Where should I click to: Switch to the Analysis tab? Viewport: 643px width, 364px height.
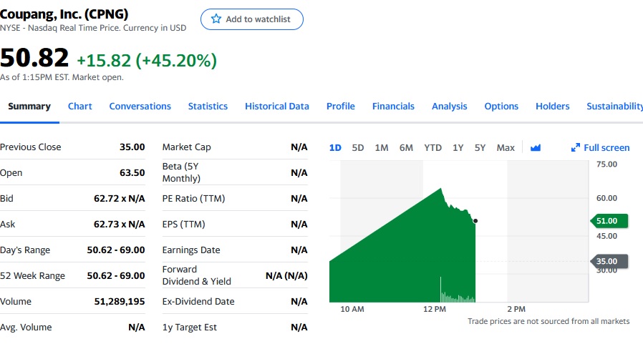pyautogui.click(x=450, y=107)
